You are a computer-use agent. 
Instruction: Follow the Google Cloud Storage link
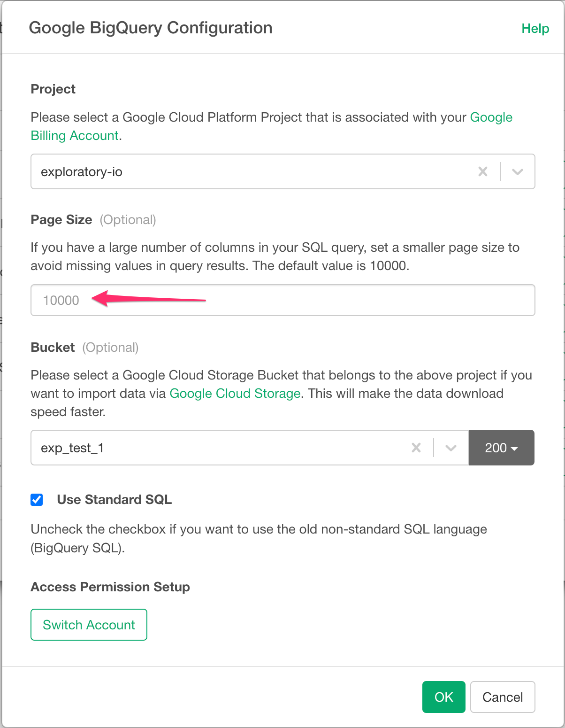235,394
